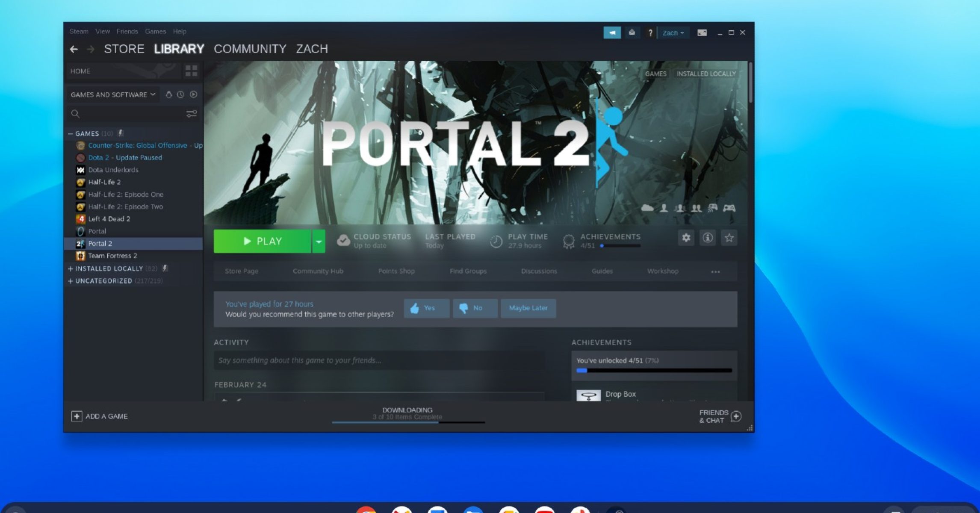
Task: Open the Store tab
Action: [x=124, y=49]
